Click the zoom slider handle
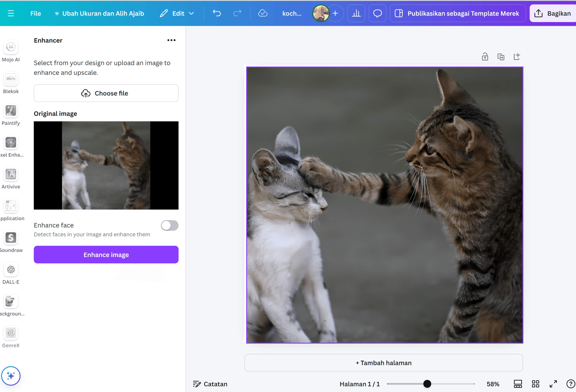This screenshot has width=576, height=392. 427,384
